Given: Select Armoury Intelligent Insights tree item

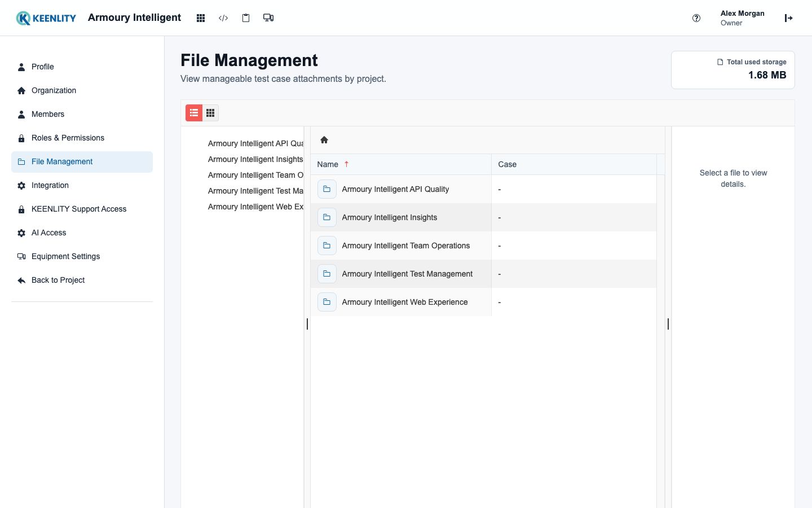Looking at the screenshot, I should tap(255, 159).
